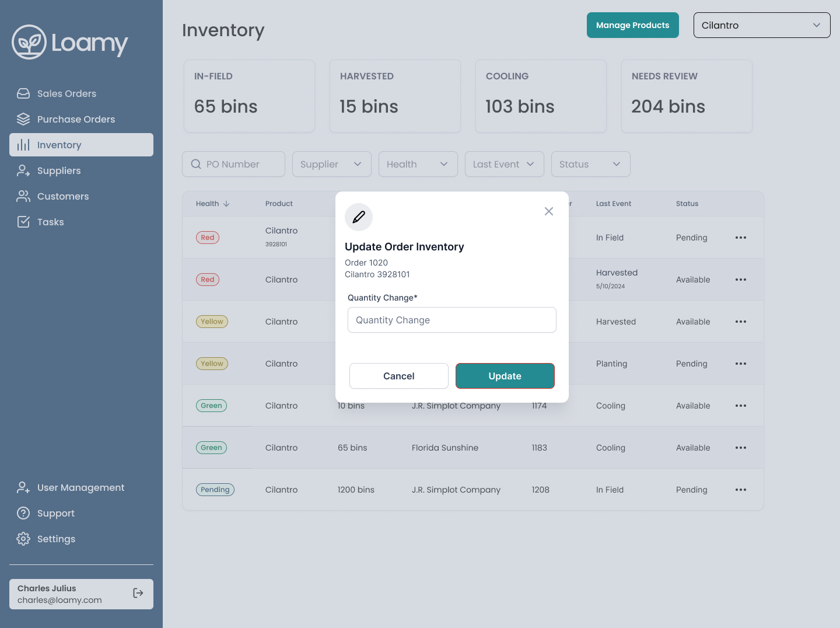Open Settings from sidebar
Screen dimensions: 840x628
81,539
